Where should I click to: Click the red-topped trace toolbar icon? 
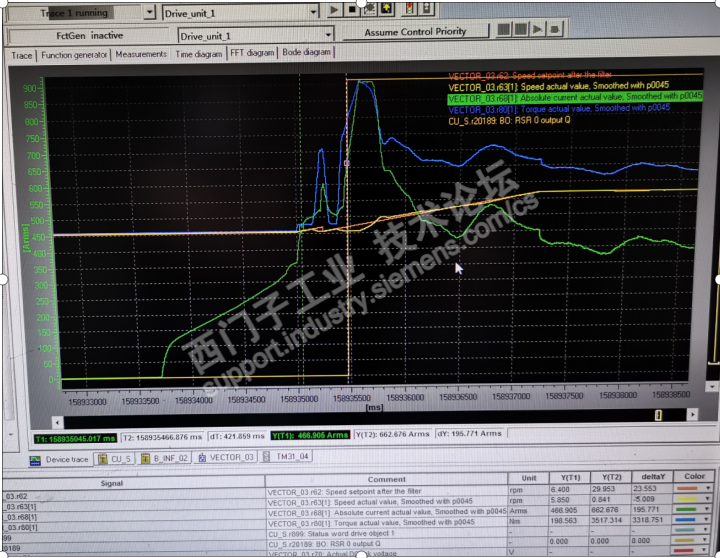click(410, 8)
